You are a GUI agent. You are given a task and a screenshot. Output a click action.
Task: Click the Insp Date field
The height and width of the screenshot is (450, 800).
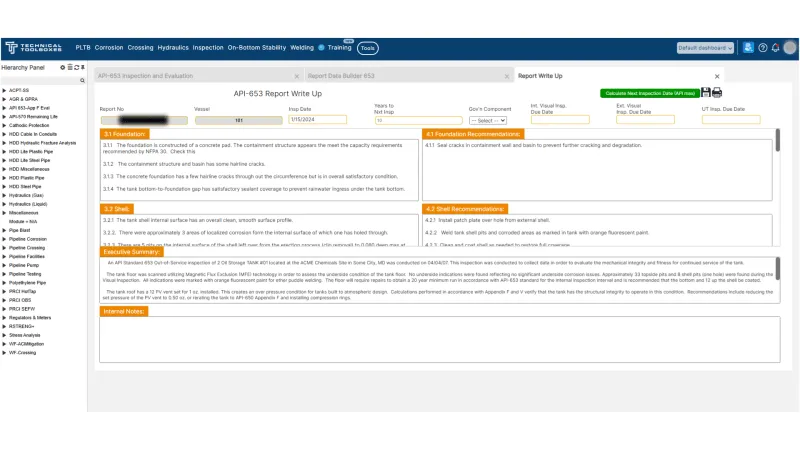point(317,119)
